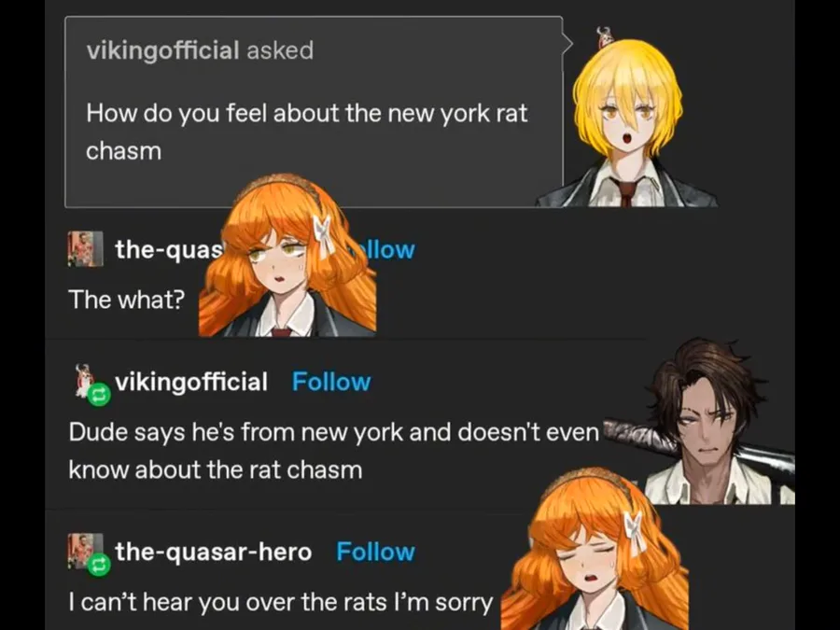The width and height of the screenshot is (840, 630).
Task: Click the green reblog badge on vikingofficial's avatar
Action: tap(99, 396)
